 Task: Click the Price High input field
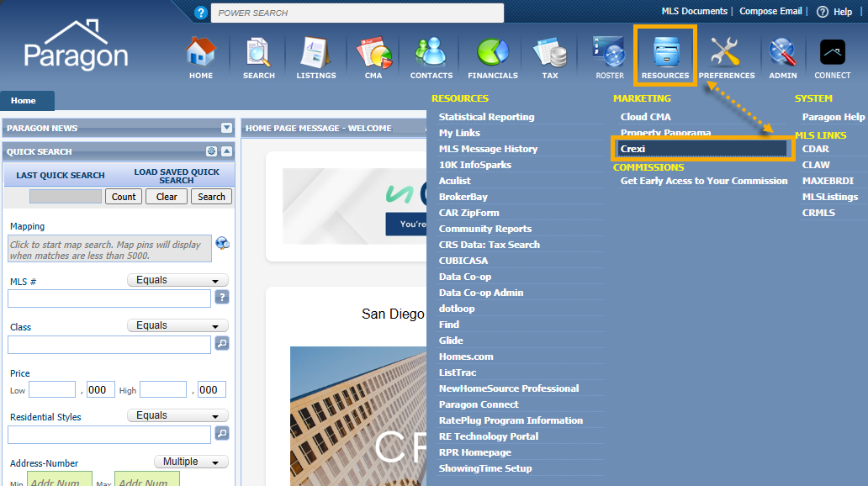163,389
